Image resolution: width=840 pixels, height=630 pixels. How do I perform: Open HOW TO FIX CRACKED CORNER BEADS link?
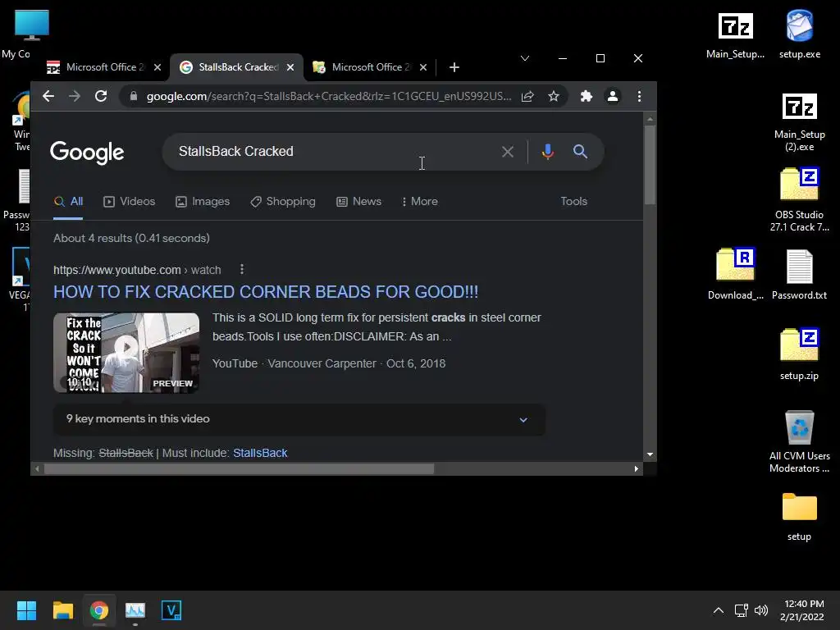[266, 292]
